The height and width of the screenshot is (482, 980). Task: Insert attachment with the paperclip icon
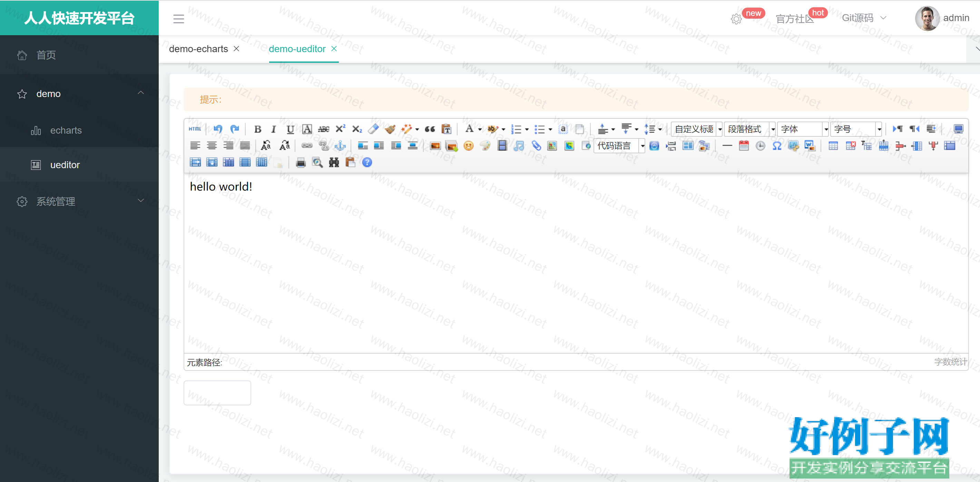coord(536,146)
